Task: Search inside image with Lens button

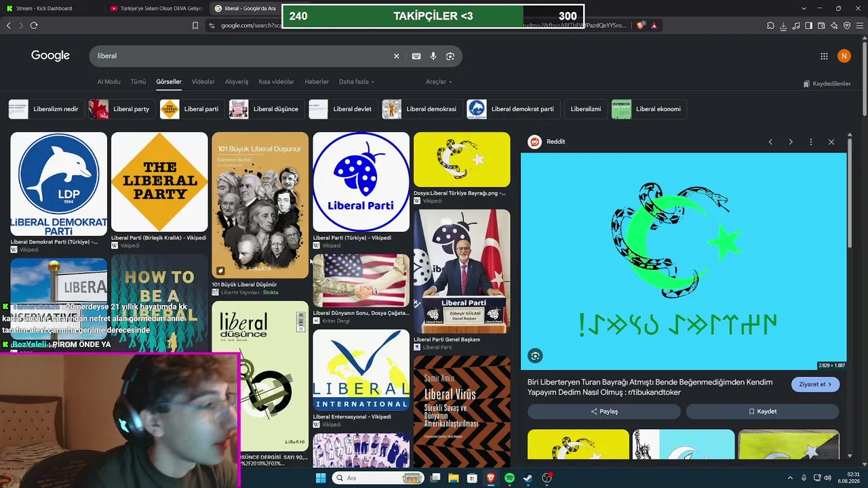Action: [536, 356]
